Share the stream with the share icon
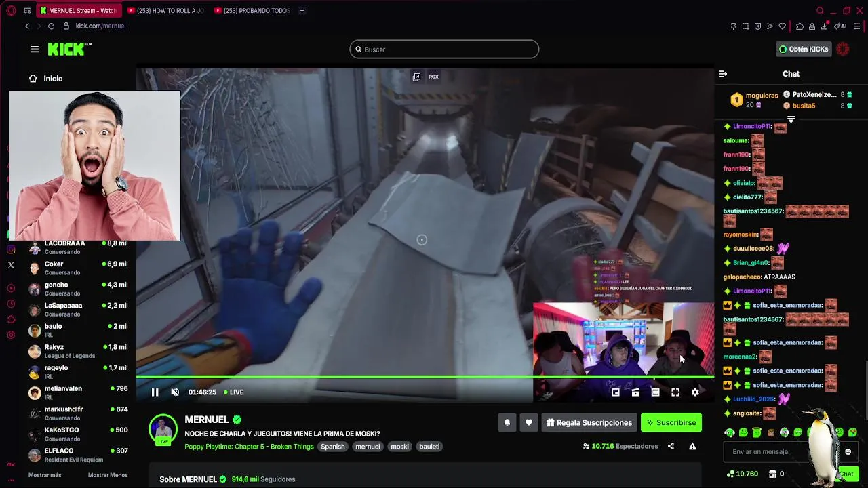Screen dimensions: 868x488 point(671,446)
